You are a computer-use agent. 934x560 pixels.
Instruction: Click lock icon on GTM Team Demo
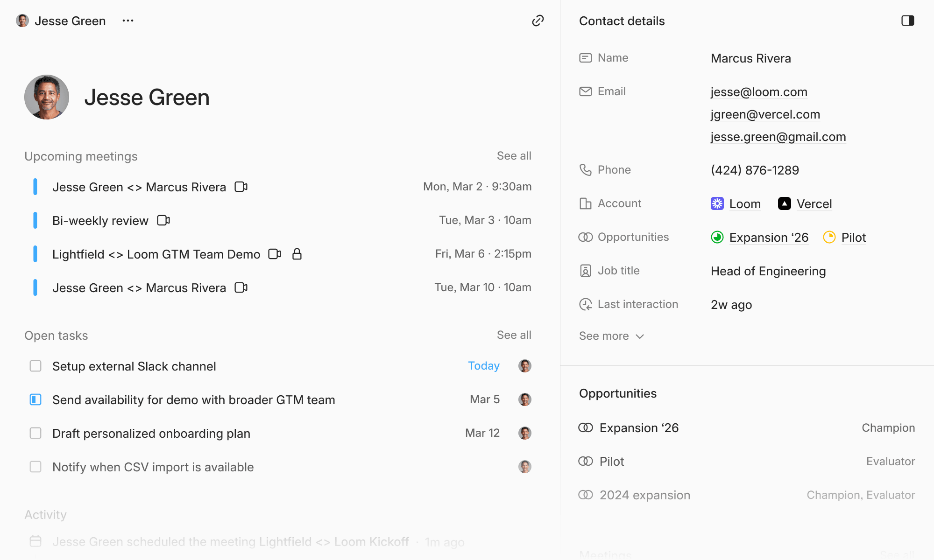(297, 254)
